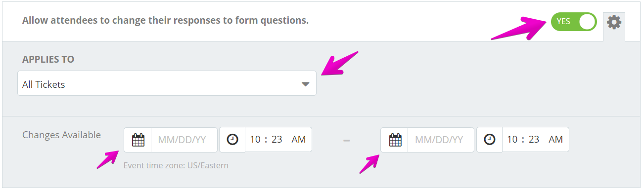Open the gear settings icon

click(x=614, y=22)
